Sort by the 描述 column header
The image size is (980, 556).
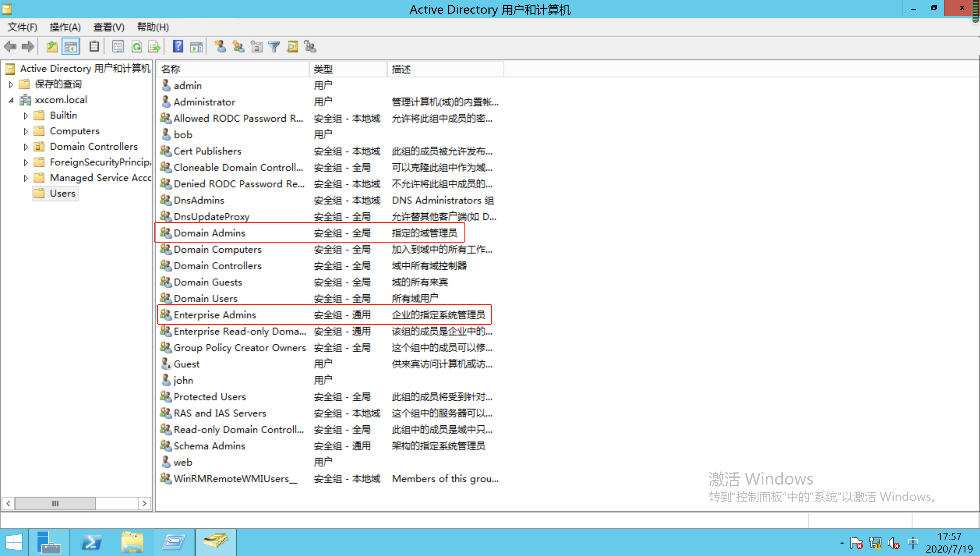(x=445, y=69)
